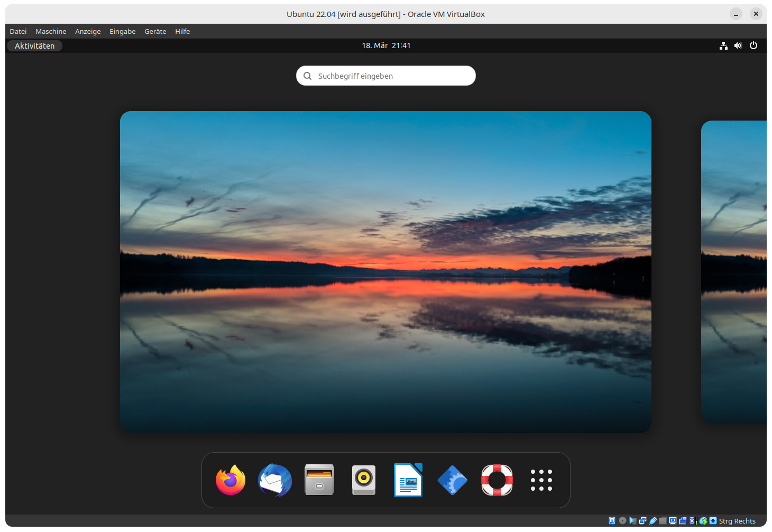Open Thunderbird mail from the dock
The height and width of the screenshot is (532, 772).
point(275,480)
